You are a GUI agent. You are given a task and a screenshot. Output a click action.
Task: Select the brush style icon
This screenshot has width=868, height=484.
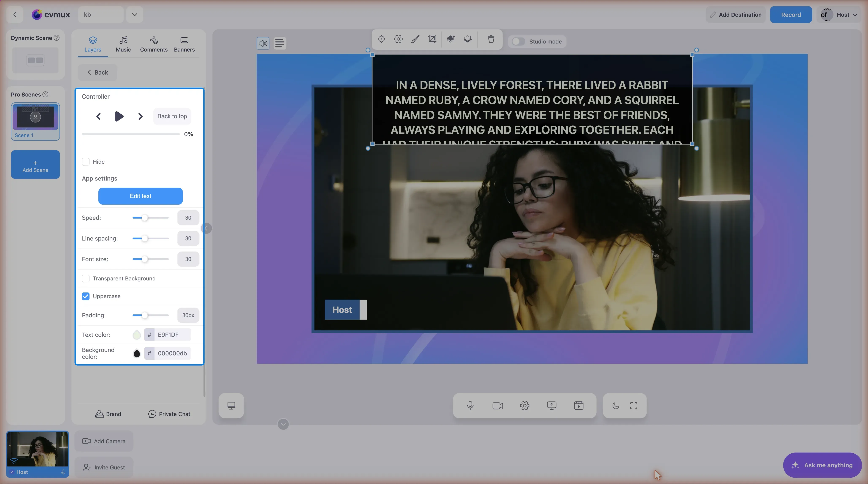coord(415,39)
